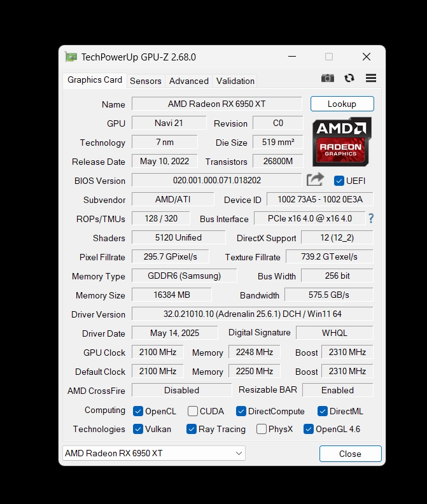Click the Memory Size value 16384 MB
This screenshot has height=504, width=427.
click(x=172, y=295)
